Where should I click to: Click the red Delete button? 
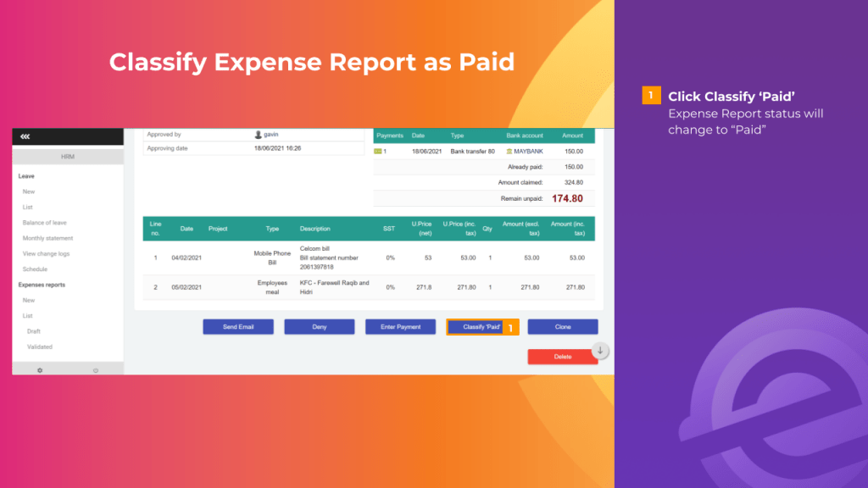[x=564, y=356]
